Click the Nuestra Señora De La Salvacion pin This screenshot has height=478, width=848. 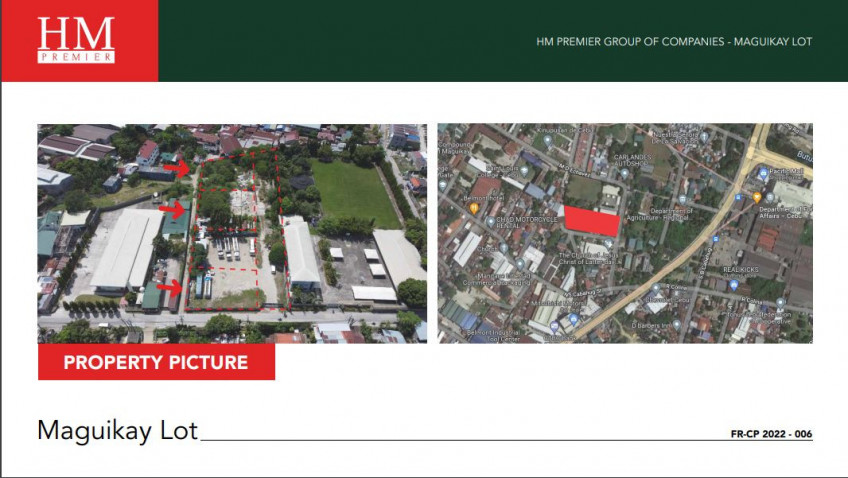[704, 136]
